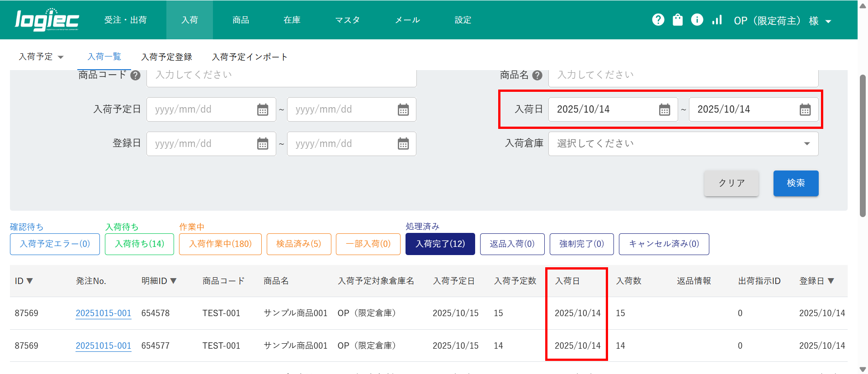Expand the 入荷予定 submenu dropdown
This screenshot has width=868, height=374.
point(41,57)
